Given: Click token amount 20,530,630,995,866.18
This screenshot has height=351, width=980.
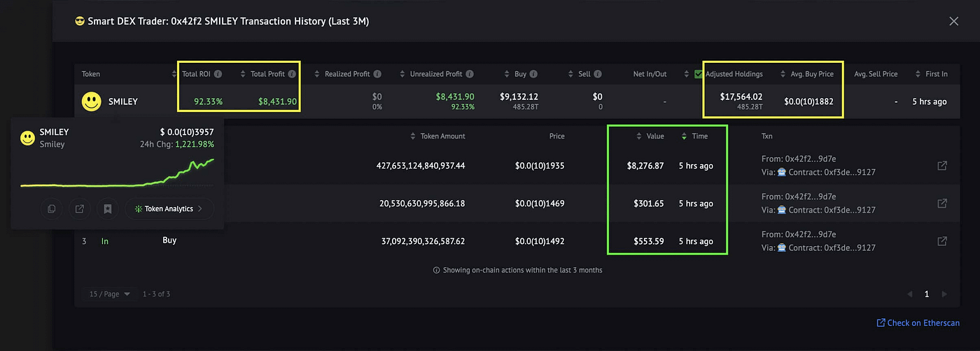Looking at the screenshot, I should (423, 203).
